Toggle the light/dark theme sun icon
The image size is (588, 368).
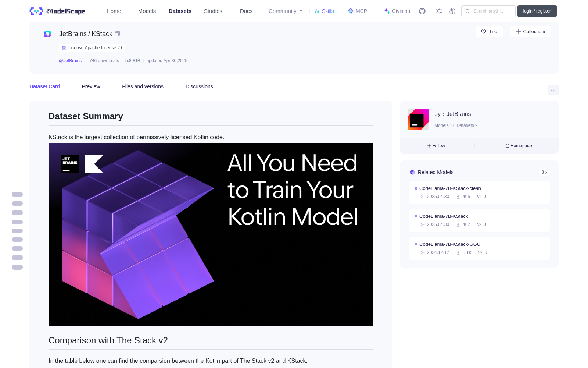(439, 11)
